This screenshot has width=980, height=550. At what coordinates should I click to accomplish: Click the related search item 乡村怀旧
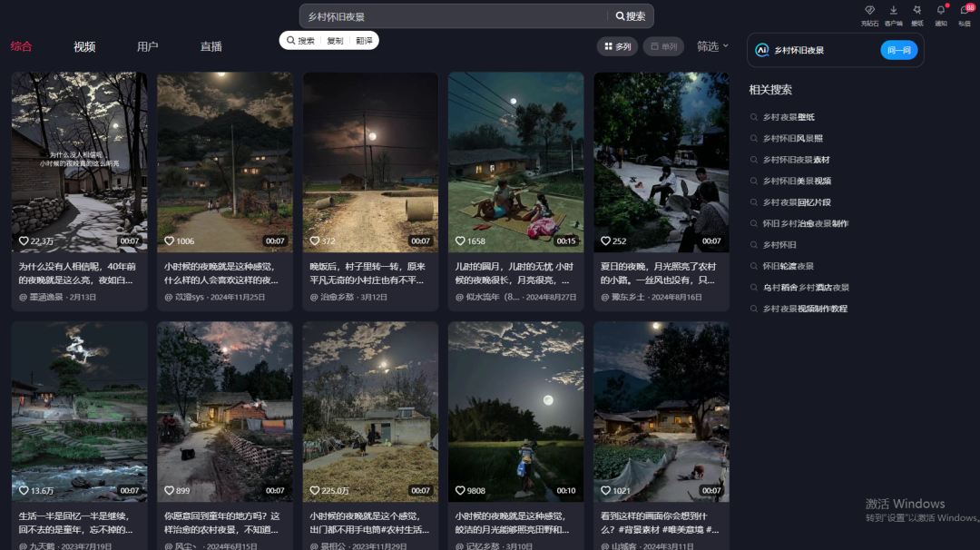pos(779,244)
